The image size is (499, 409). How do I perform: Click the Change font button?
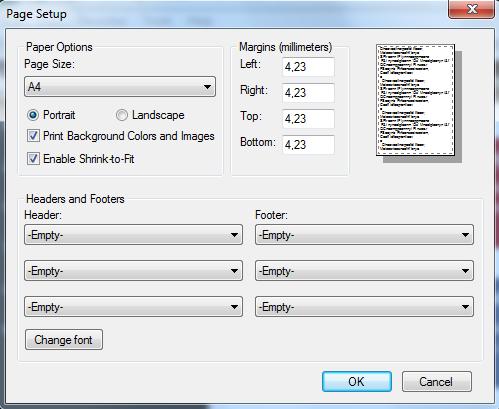64,340
